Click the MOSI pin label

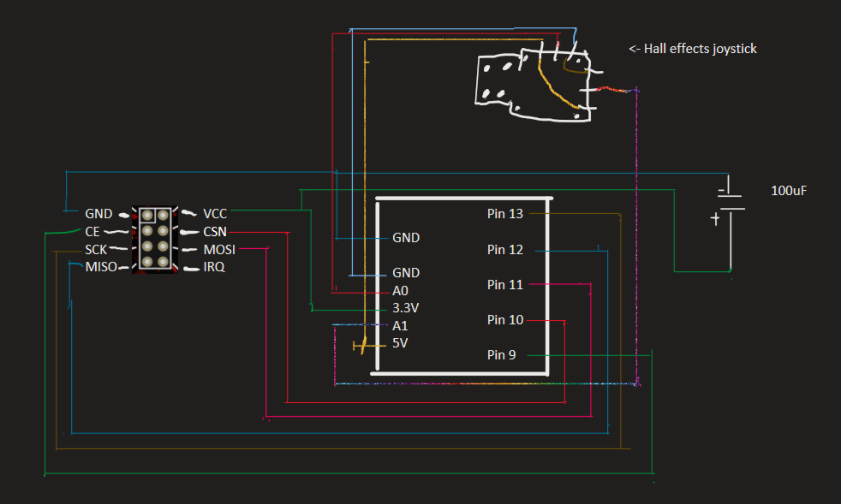(x=219, y=250)
